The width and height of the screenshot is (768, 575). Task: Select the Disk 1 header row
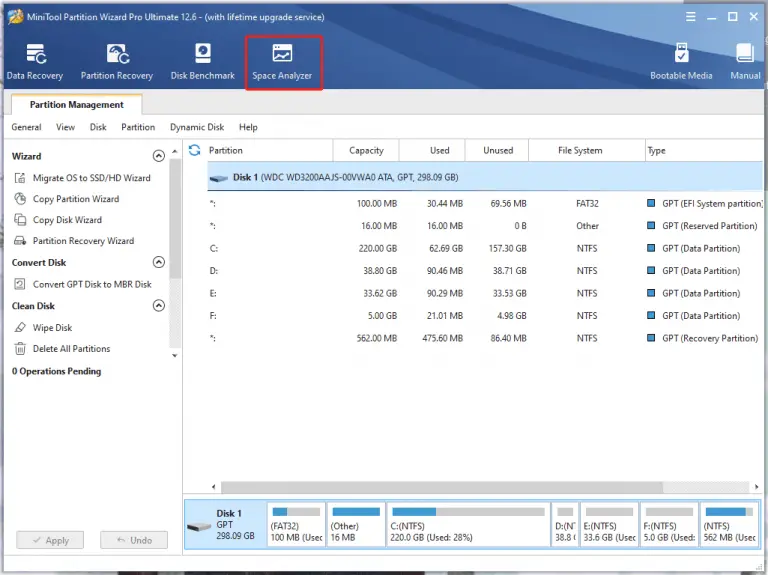click(x=485, y=177)
